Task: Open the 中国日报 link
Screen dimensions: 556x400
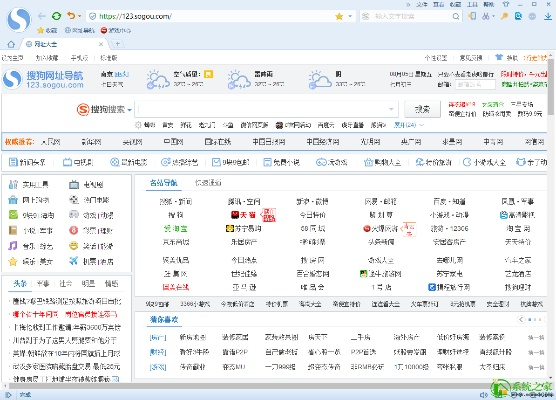Action: (x=268, y=142)
